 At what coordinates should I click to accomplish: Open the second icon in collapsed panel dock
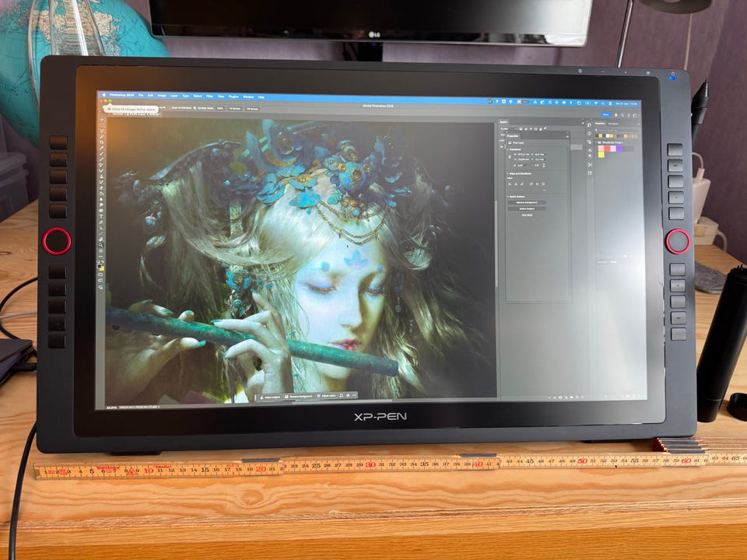click(x=589, y=133)
